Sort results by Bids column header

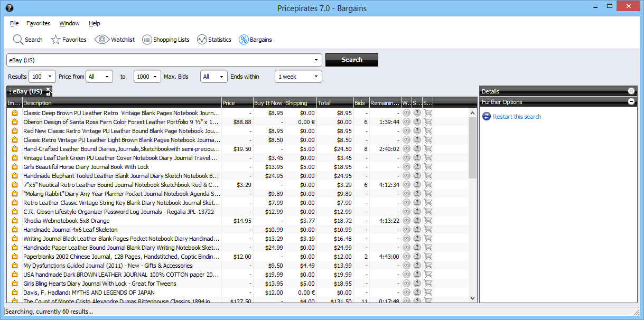[361, 103]
